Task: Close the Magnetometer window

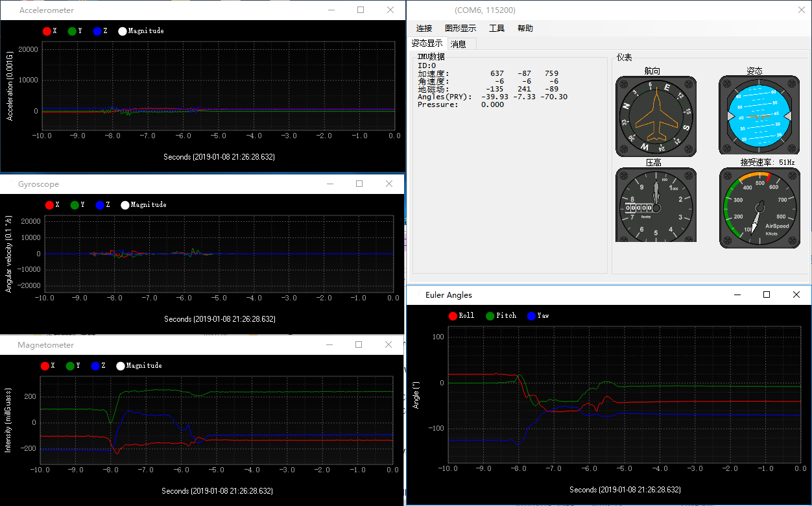Action: pyautogui.click(x=388, y=345)
